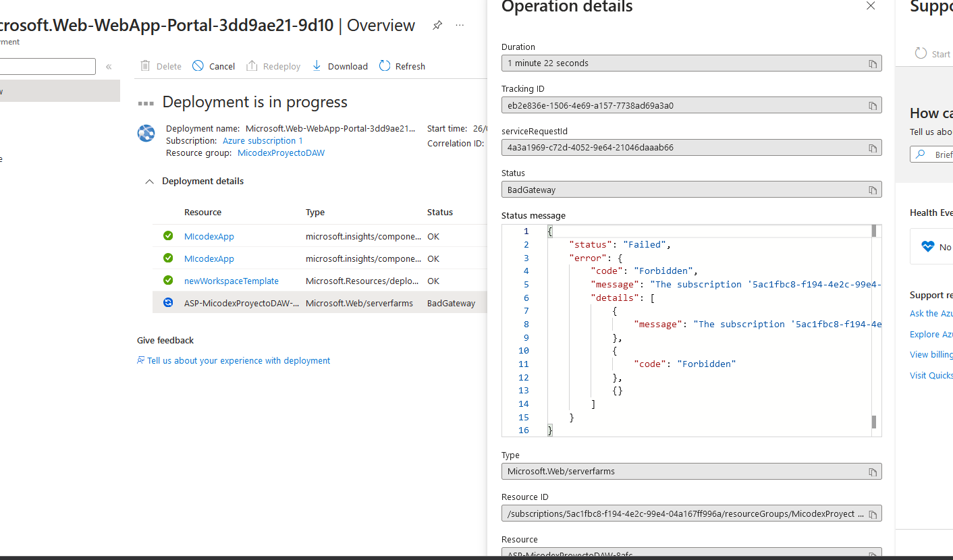The image size is (953, 560).
Task: Click the BadGateway status cell in table
Action: click(x=451, y=304)
